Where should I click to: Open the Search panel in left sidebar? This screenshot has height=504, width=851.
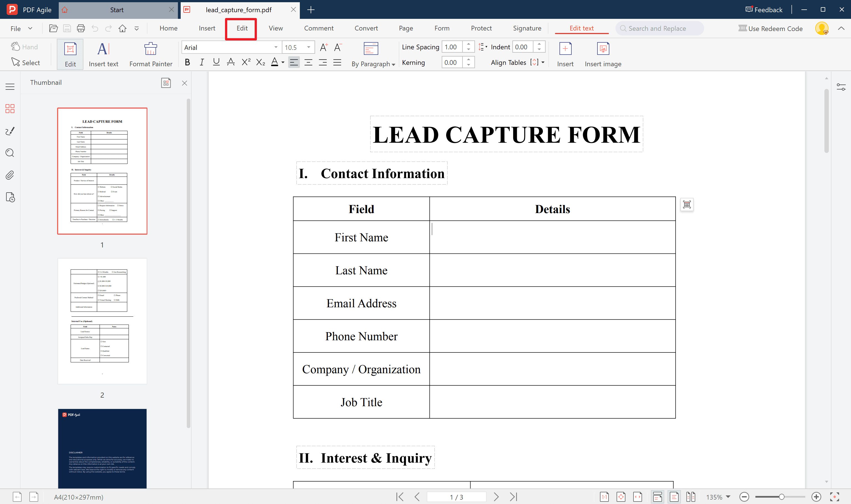coord(10,153)
